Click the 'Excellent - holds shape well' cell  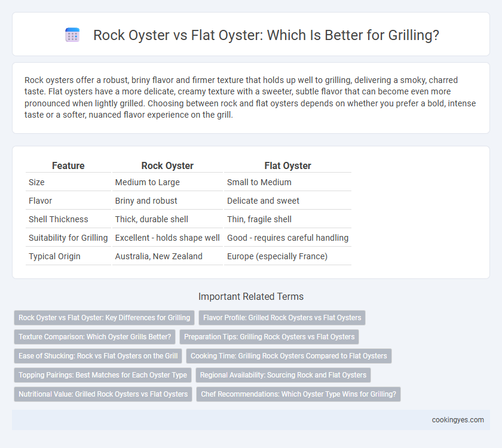[167, 238]
